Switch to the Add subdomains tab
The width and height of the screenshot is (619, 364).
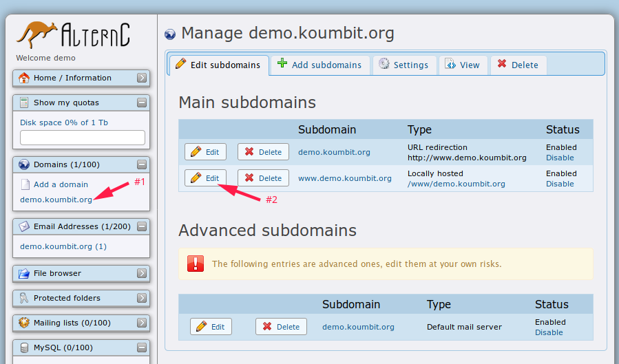click(319, 65)
